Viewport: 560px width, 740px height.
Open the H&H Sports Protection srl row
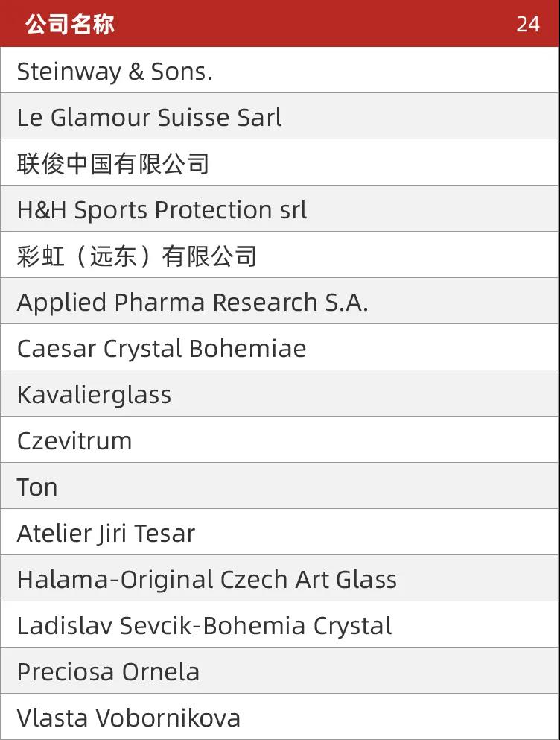tap(280, 209)
